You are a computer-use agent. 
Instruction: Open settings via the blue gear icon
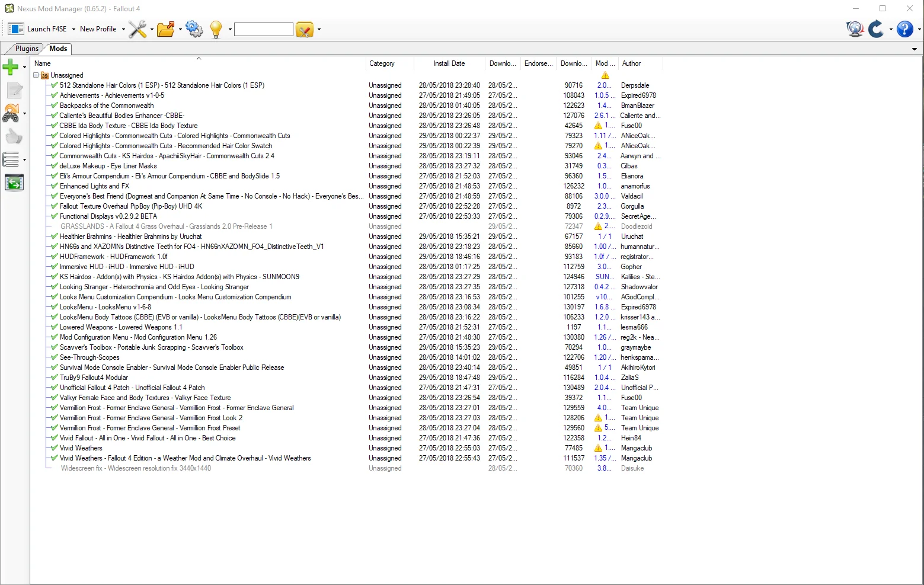[194, 29]
